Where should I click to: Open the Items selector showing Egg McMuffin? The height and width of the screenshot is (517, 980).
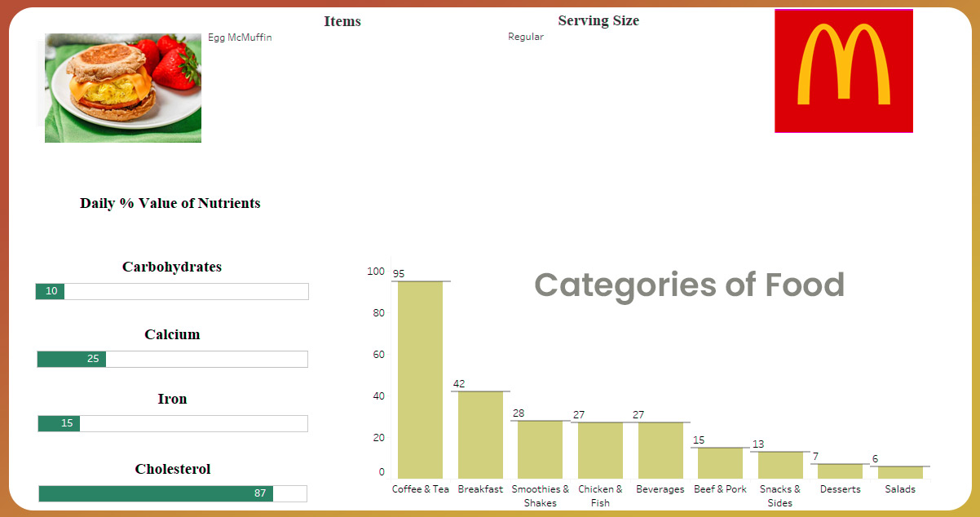(240, 37)
